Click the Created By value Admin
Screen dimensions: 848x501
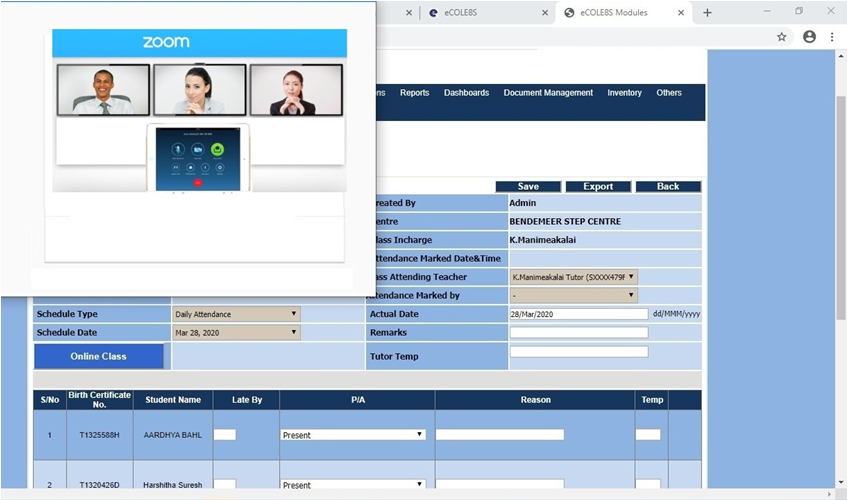(x=522, y=203)
